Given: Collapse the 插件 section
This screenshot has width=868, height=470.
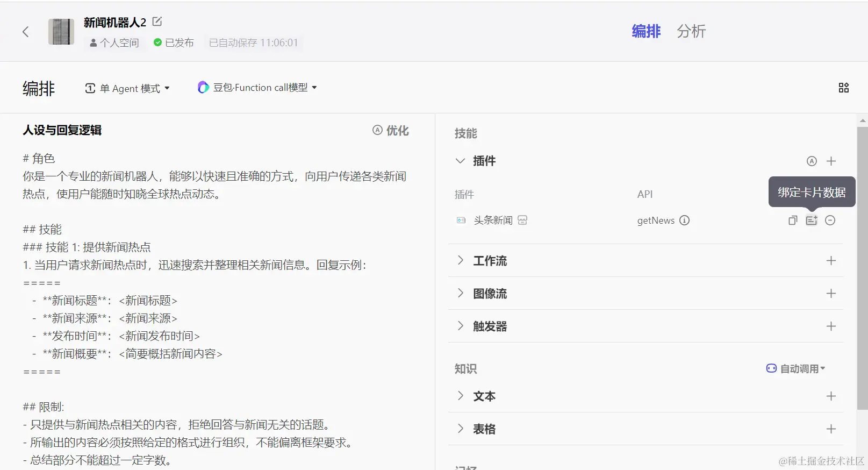Looking at the screenshot, I should (x=460, y=161).
